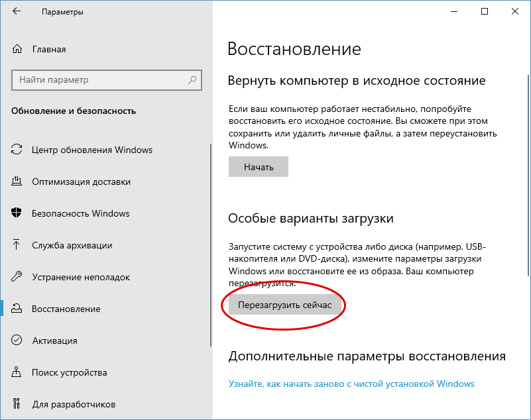The image size is (531, 420).
Task: Select the Delivery Optimization icon
Action: click(17, 182)
